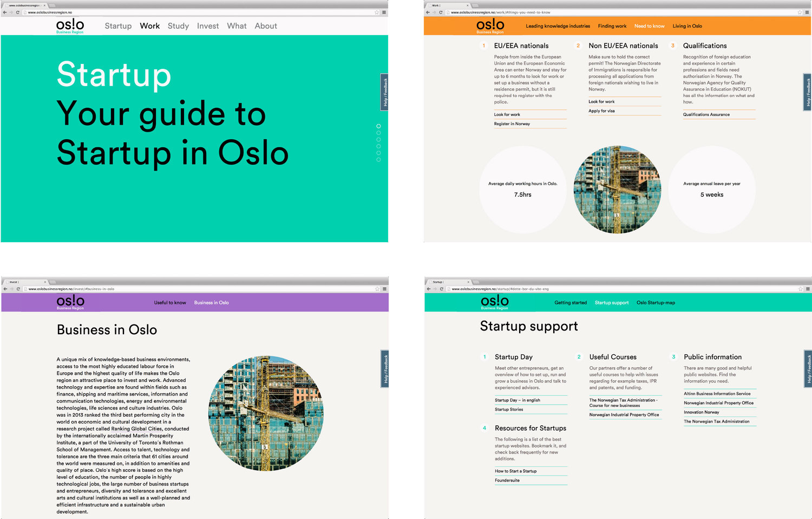
Task: Click the Apply for visa link
Action: (601, 111)
